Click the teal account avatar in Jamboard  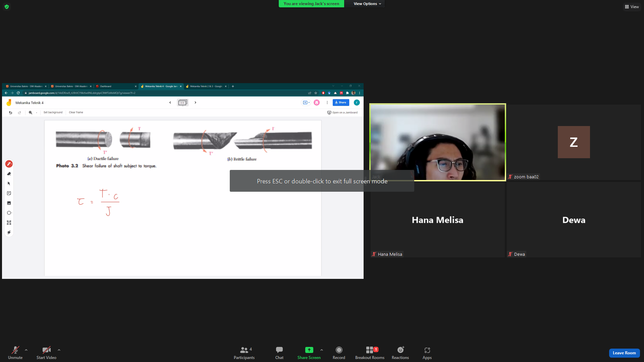point(357,103)
